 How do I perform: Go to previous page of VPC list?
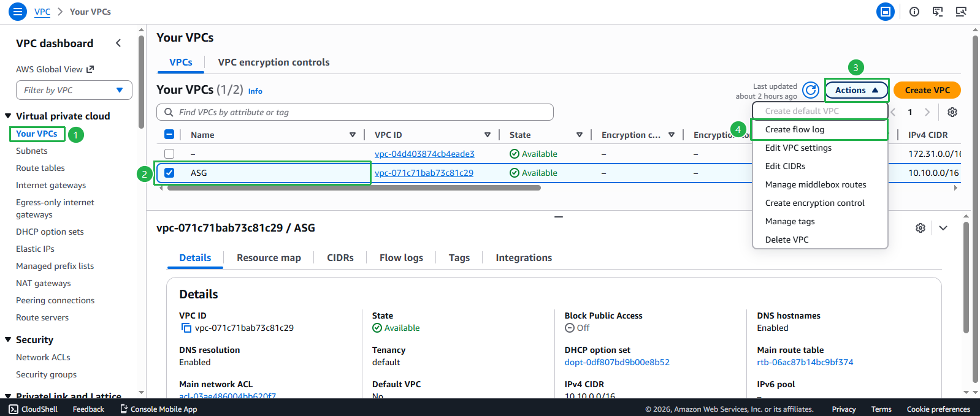point(893,112)
